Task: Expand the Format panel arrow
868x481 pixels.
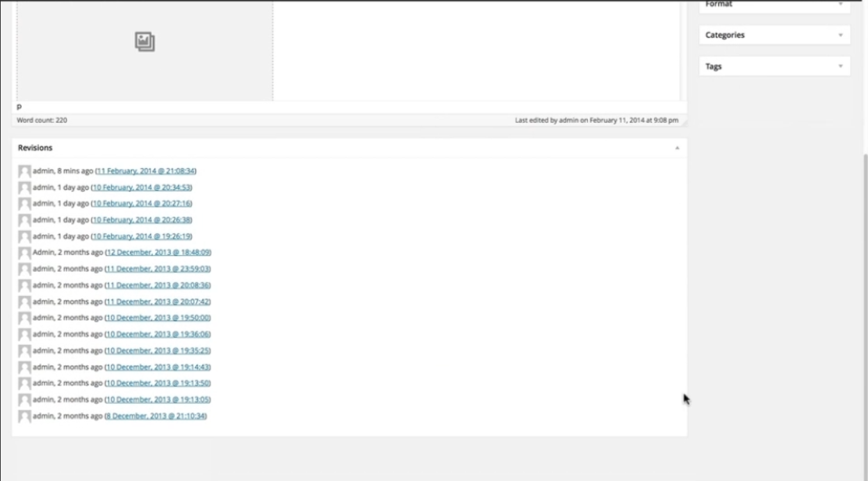Action: [840, 4]
